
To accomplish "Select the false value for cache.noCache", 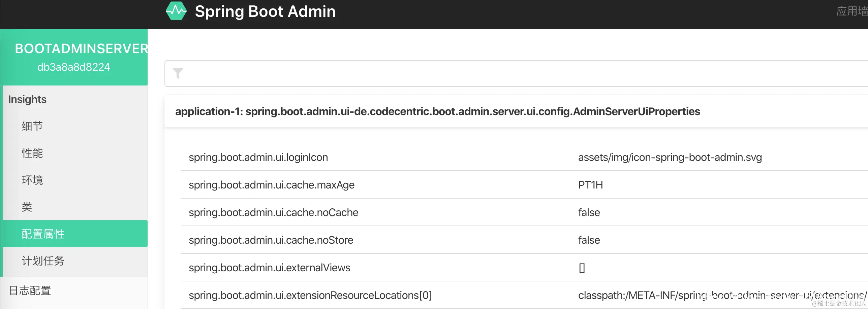I will 589,212.
